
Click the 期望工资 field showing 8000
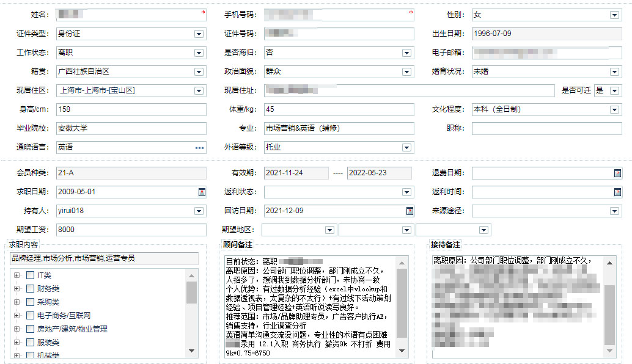[x=131, y=230]
